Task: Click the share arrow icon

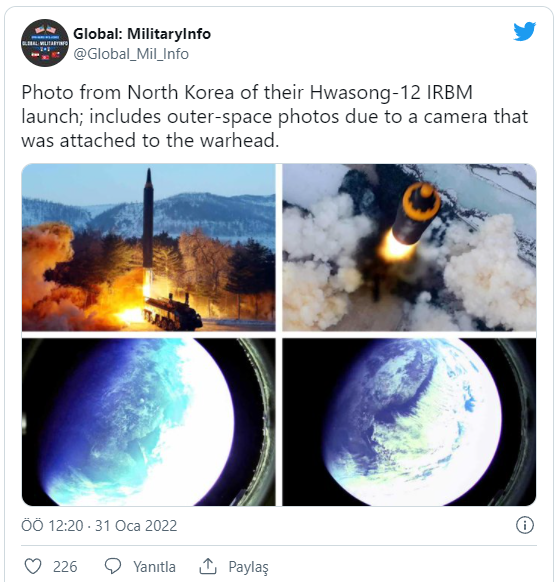Action: coord(208,566)
